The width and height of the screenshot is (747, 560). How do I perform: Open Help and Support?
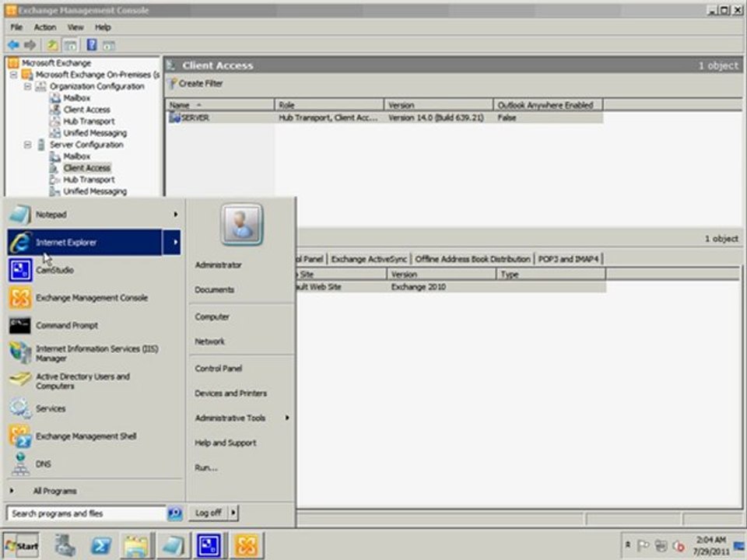[226, 443]
